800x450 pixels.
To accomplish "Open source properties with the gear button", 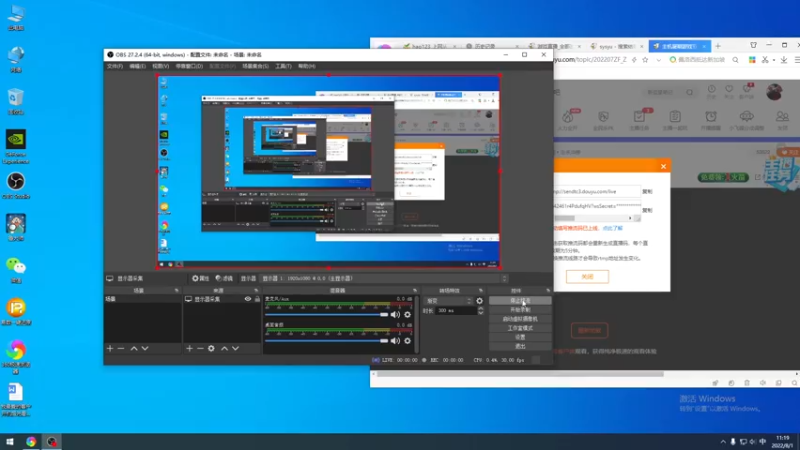I will coord(201,279).
